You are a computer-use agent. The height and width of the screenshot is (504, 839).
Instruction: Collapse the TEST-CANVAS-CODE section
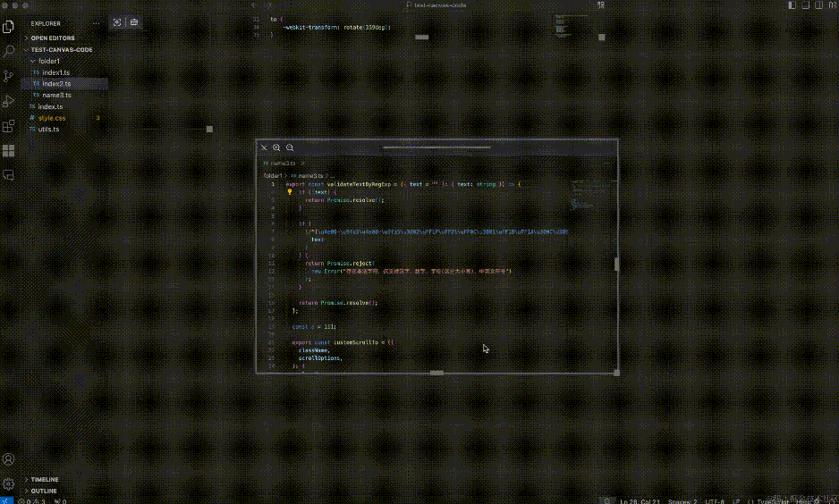pos(62,50)
